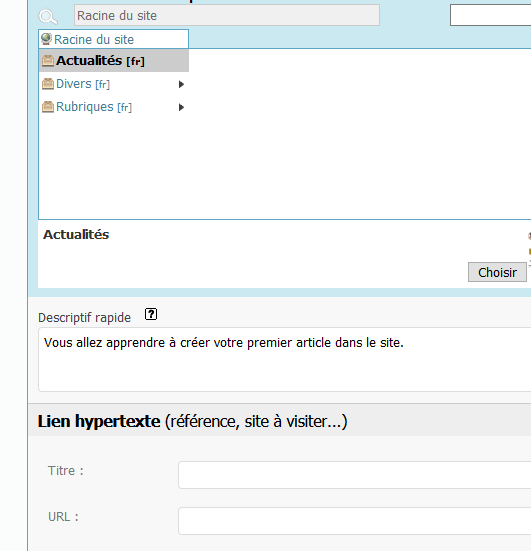Click the folder icon next to Actualités
The image size is (531, 551).
click(x=48, y=61)
